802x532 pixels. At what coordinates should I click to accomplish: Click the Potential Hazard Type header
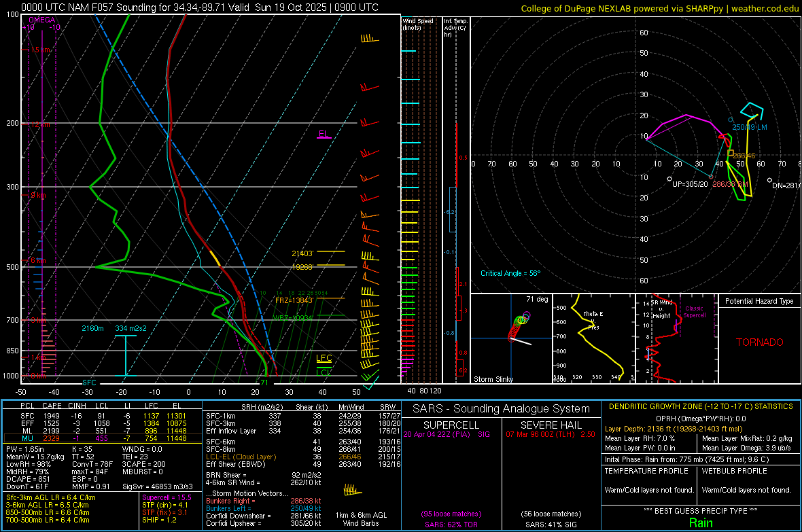click(759, 301)
